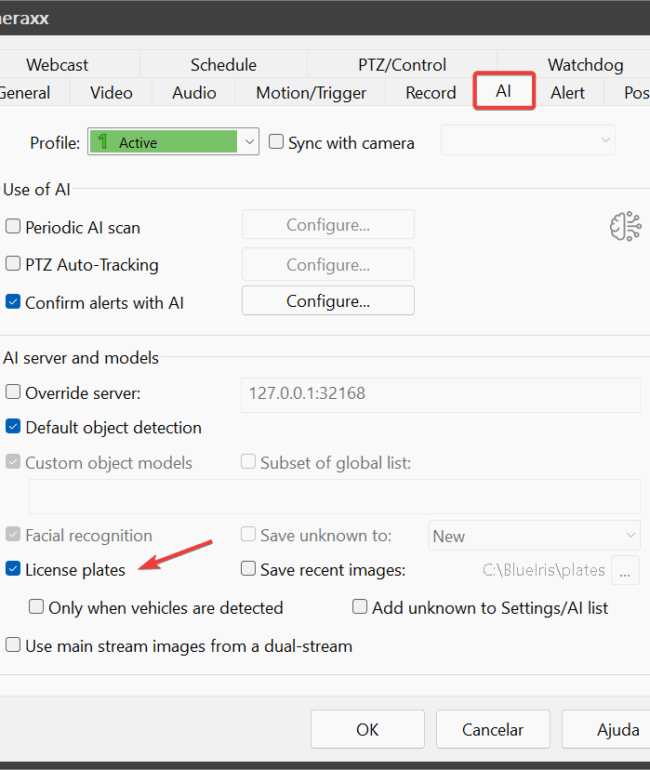This screenshot has height=770, width=650.
Task: Toggle Sync with camera checkbox
Action: (276, 143)
